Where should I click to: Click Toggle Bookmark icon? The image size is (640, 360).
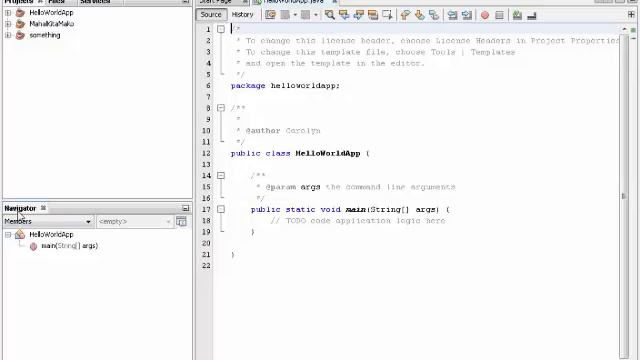434,15
